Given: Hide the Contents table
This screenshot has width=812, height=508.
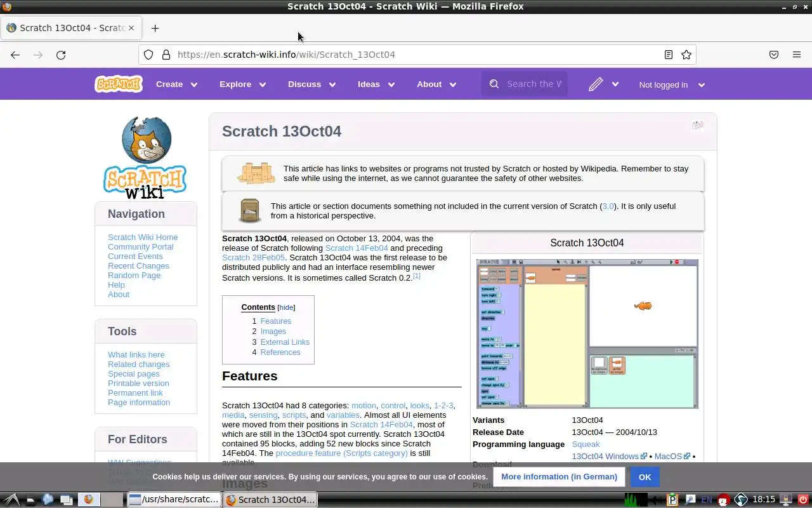Looking at the screenshot, I should 286,307.
